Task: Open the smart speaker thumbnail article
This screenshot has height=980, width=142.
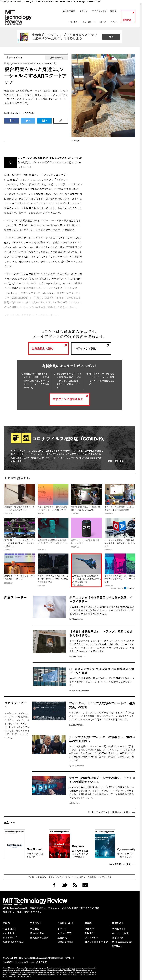Action: (86, 528)
